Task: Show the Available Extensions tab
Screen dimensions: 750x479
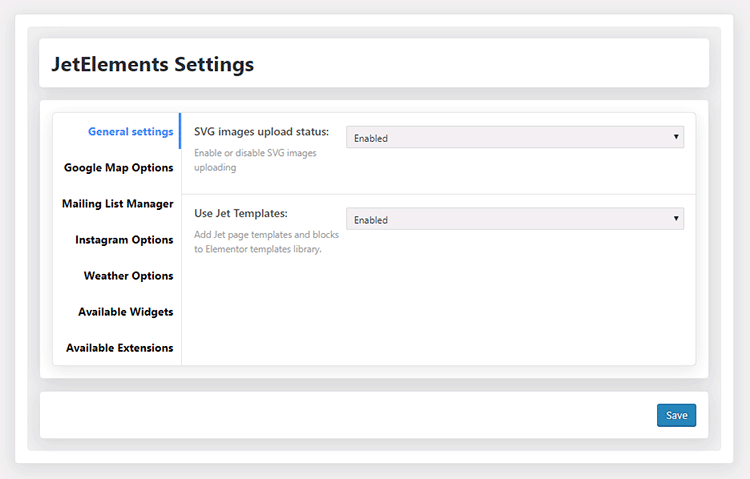Action: (x=120, y=348)
